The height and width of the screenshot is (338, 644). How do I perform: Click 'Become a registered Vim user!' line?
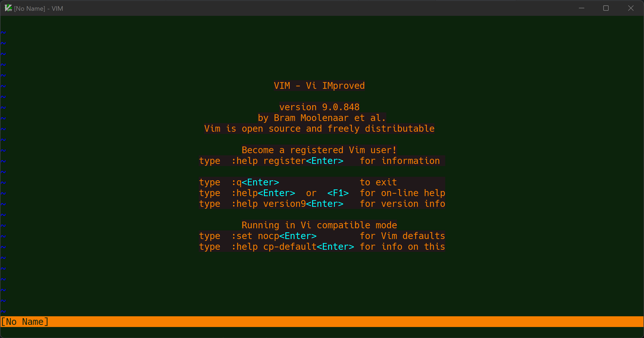319,150
